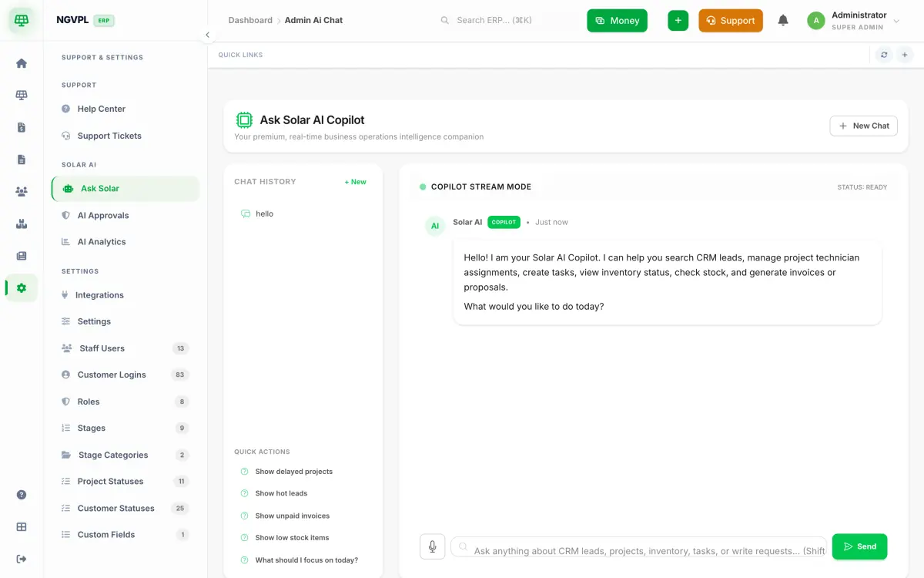Click the Ask Solar AI Copilot chip icon
The image size is (924, 578).
[x=244, y=120]
